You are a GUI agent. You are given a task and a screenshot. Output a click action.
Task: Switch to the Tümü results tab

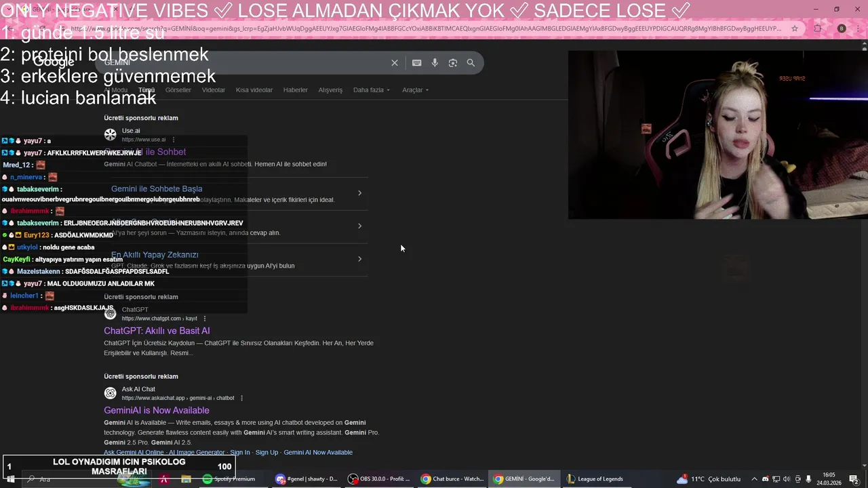(146, 90)
